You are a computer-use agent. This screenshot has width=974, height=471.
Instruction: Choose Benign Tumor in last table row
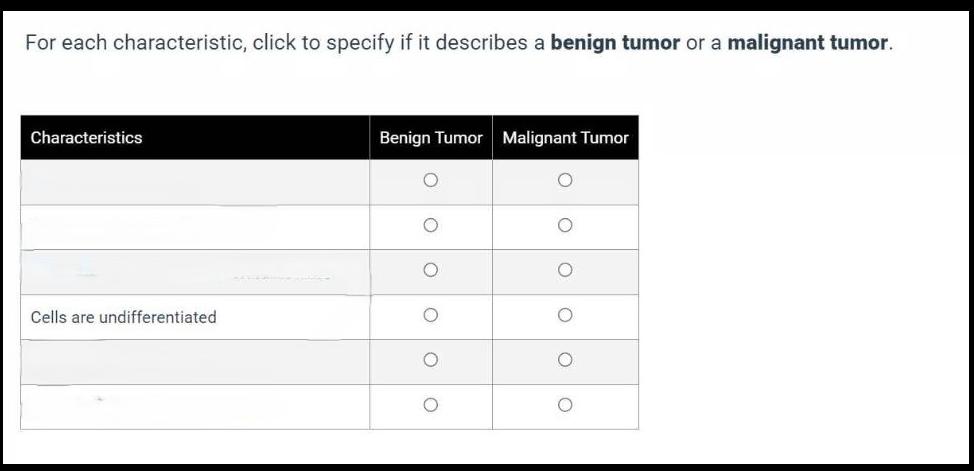[430, 405]
